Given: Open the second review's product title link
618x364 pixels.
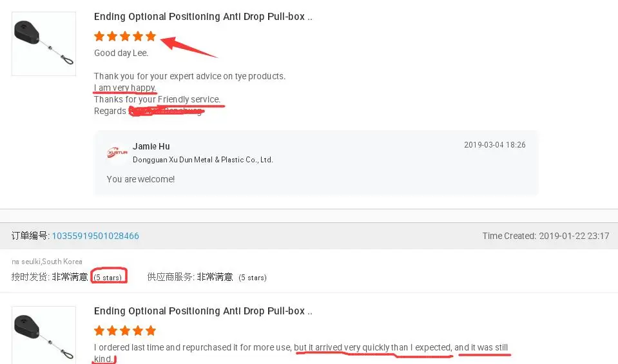Looking at the screenshot, I should coord(203,311).
